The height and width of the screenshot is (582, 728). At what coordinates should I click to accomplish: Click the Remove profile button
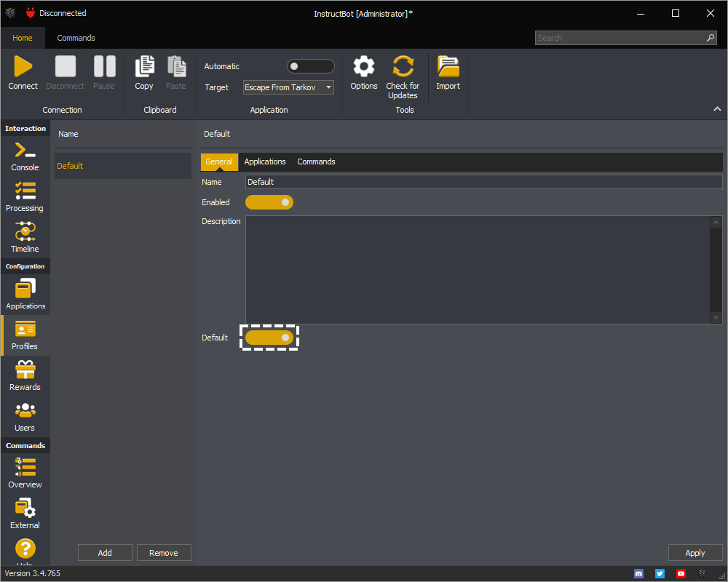coord(163,553)
